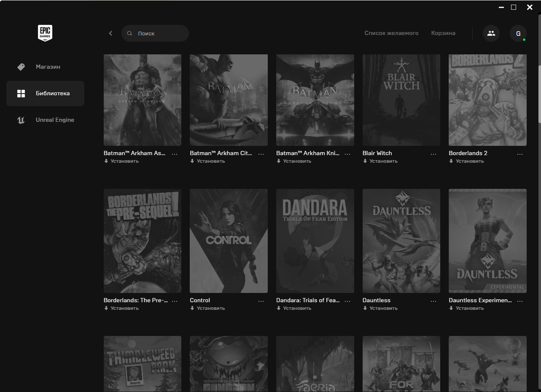The height and width of the screenshot is (392, 541).
Task: Go back with the arrow icon
Action: click(x=110, y=33)
